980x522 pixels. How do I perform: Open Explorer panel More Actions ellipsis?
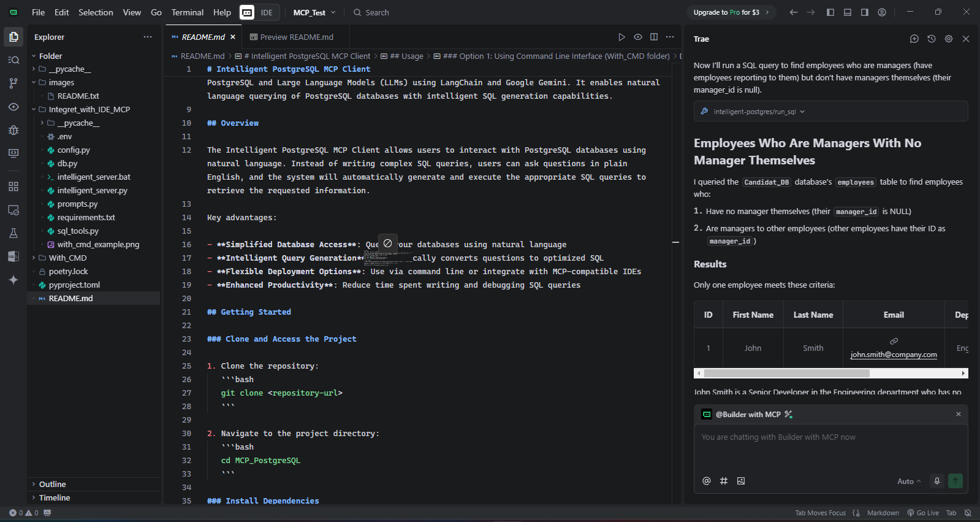click(x=148, y=37)
